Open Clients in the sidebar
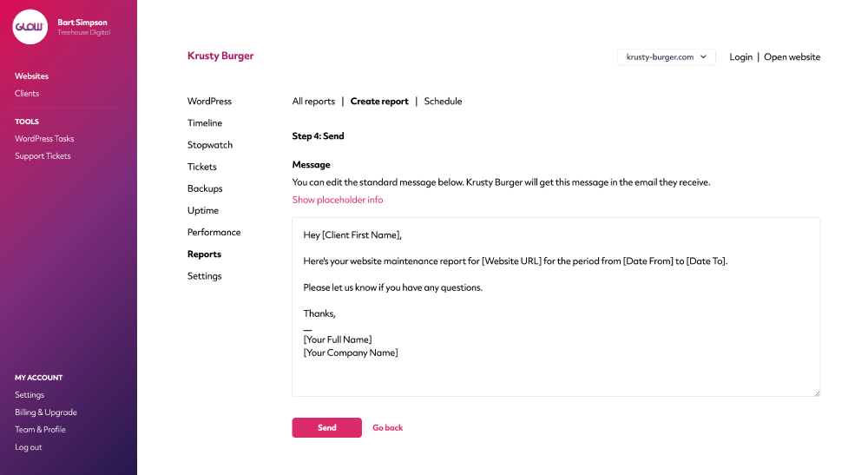 27,94
